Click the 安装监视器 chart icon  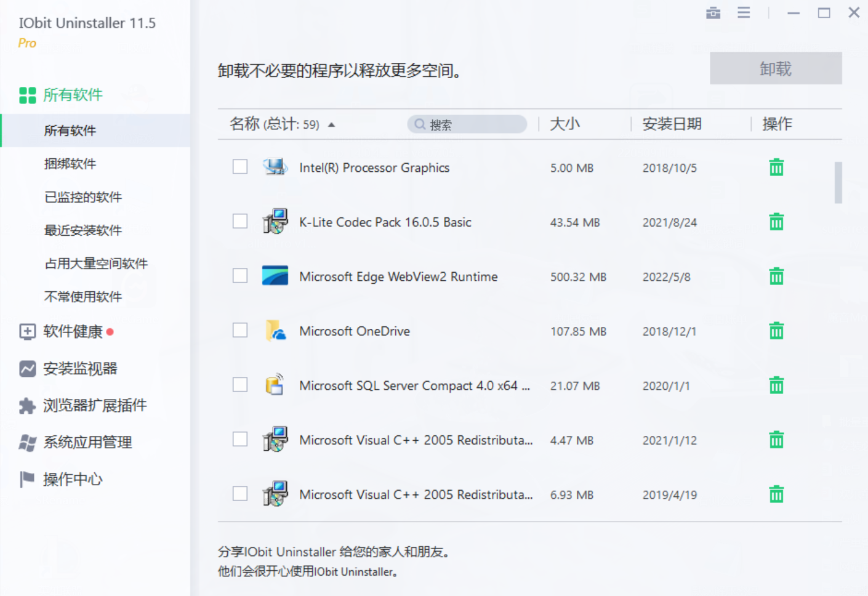coord(27,369)
